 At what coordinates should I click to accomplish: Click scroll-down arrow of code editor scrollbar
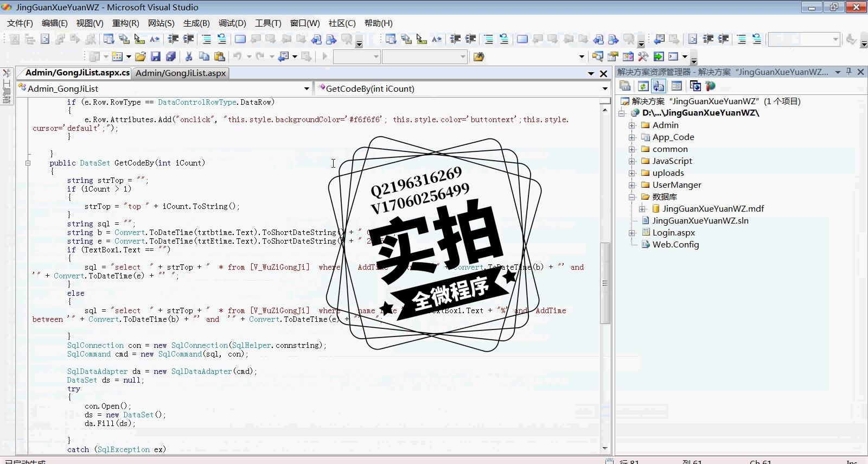click(x=605, y=448)
